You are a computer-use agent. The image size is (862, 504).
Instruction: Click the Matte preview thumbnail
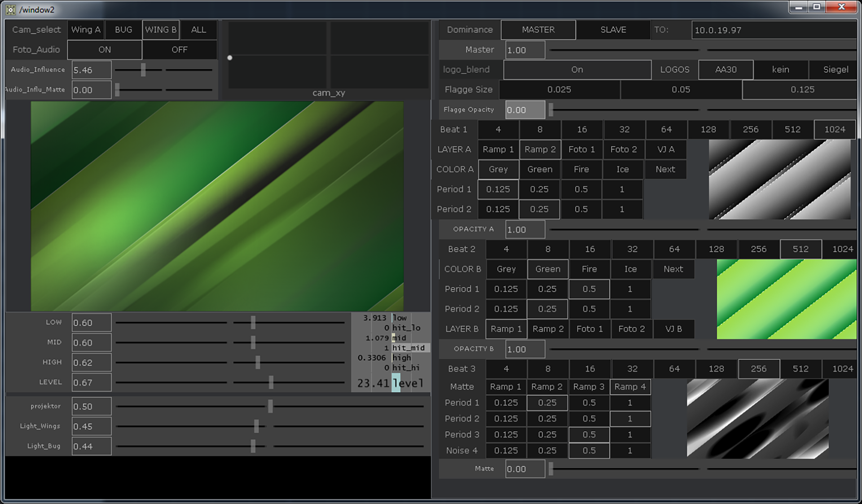(758, 419)
